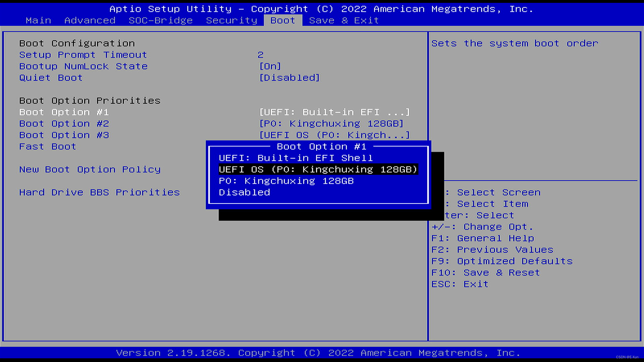Open the Advanced settings tab

click(90, 20)
